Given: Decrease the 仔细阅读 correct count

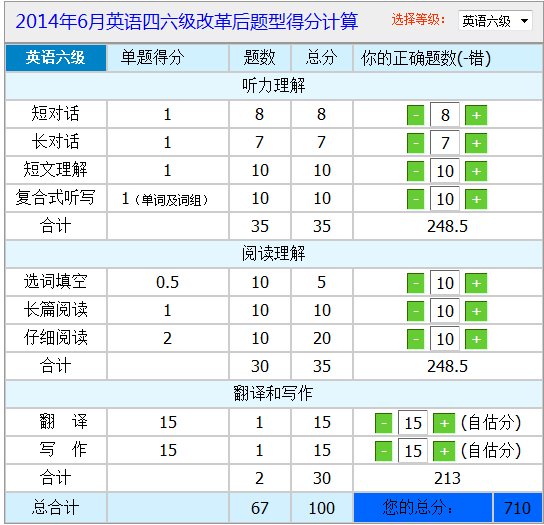Looking at the screenshot, I should click(415, 339).
